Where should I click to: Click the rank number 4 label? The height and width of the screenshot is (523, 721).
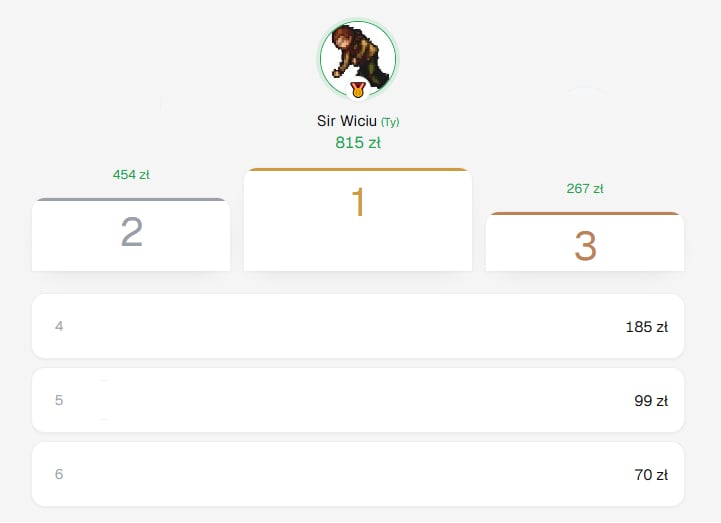coord(59,326)
